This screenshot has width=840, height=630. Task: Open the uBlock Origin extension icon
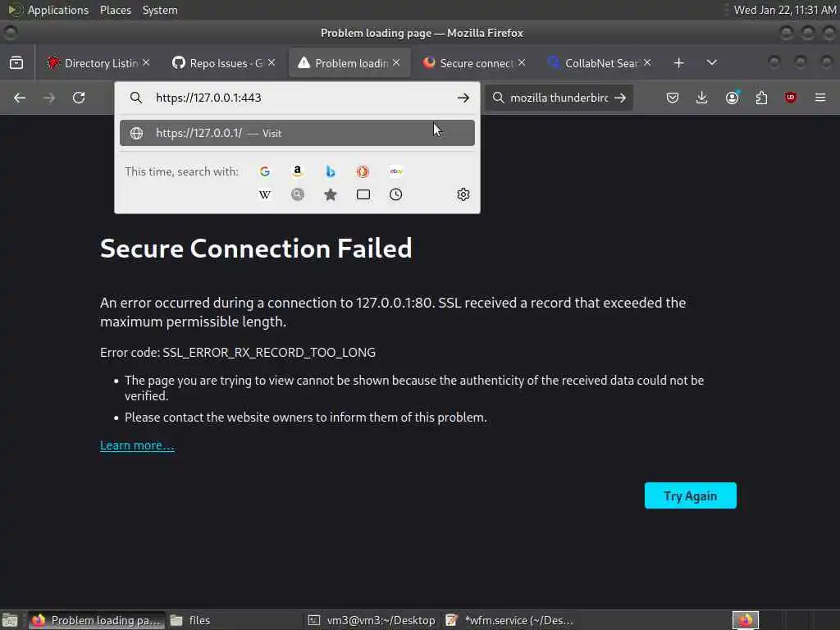pyautogui.click(x=791, y=98)
